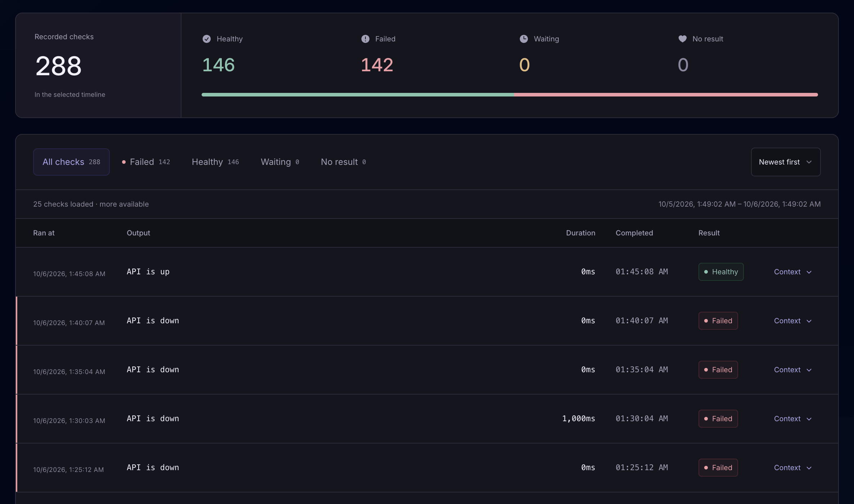Click the timeline date range text

click(x=740, y=204)
